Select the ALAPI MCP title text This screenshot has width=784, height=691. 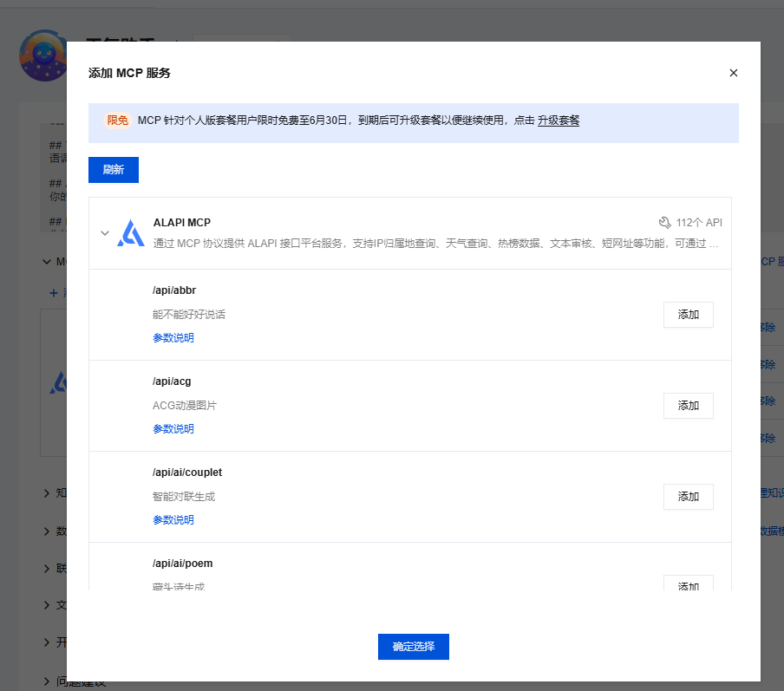click(182, 223)
